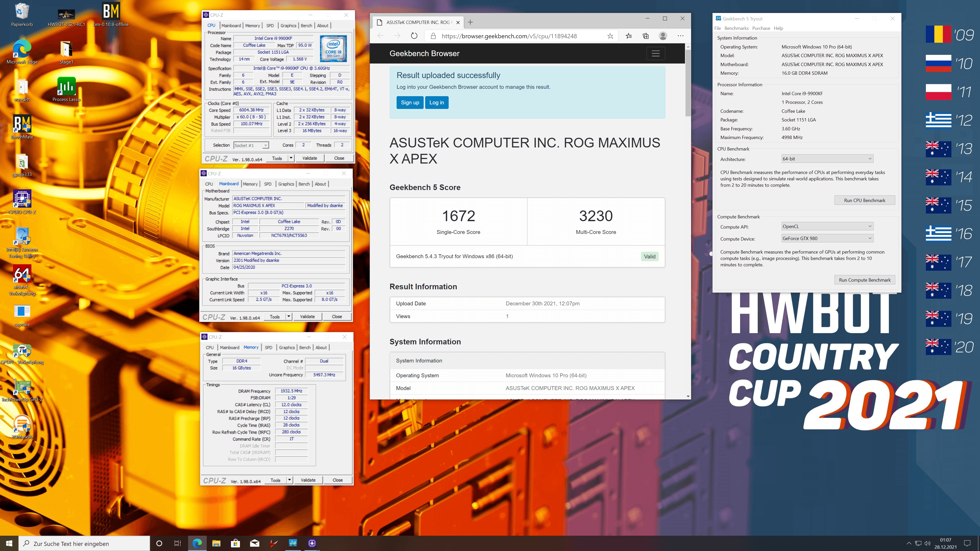
Task: Open the Socket #1 selection dropdown
Action: (x=251, y=145)
